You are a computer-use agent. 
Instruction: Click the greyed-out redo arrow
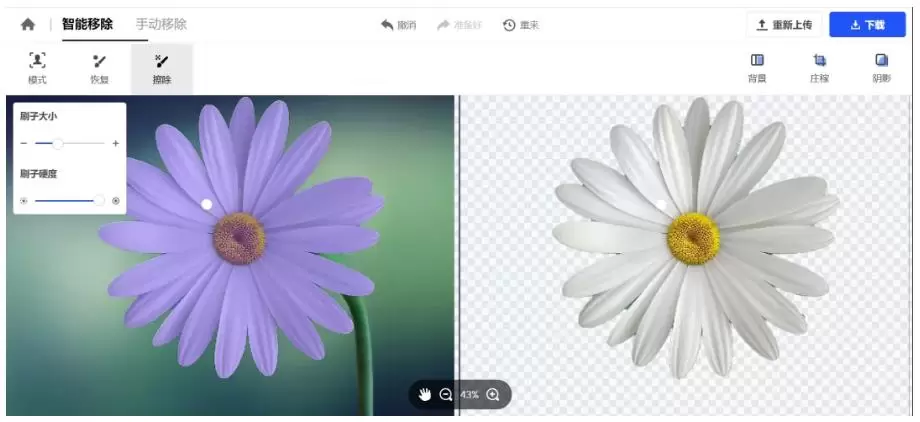pyautogui.click(x=443, y=25)
